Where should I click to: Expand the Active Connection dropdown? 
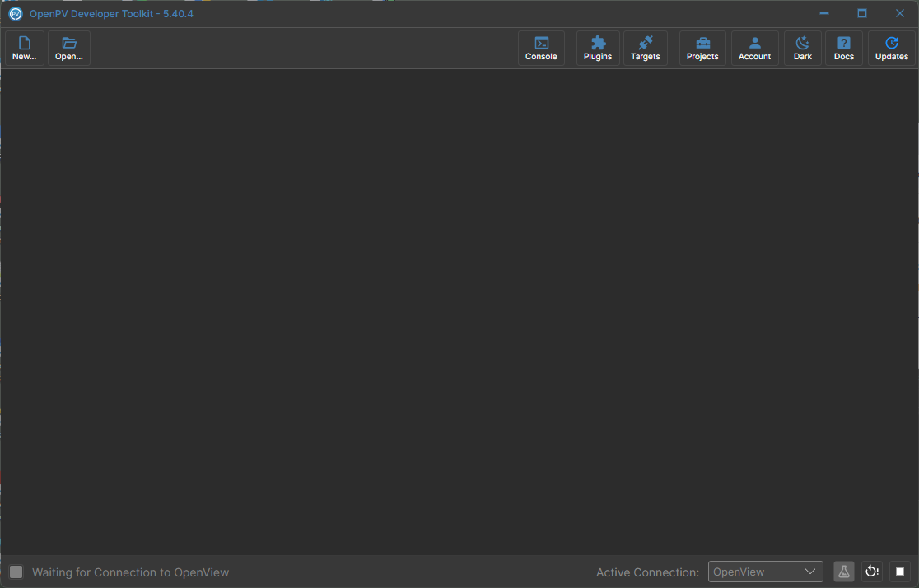pos(766,572)
